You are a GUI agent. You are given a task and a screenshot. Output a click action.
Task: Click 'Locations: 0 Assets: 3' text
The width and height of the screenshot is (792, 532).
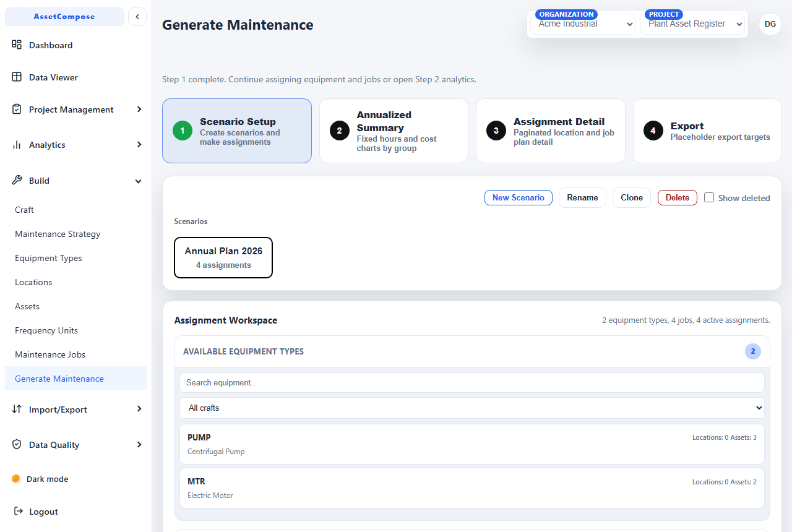(725, 437)
